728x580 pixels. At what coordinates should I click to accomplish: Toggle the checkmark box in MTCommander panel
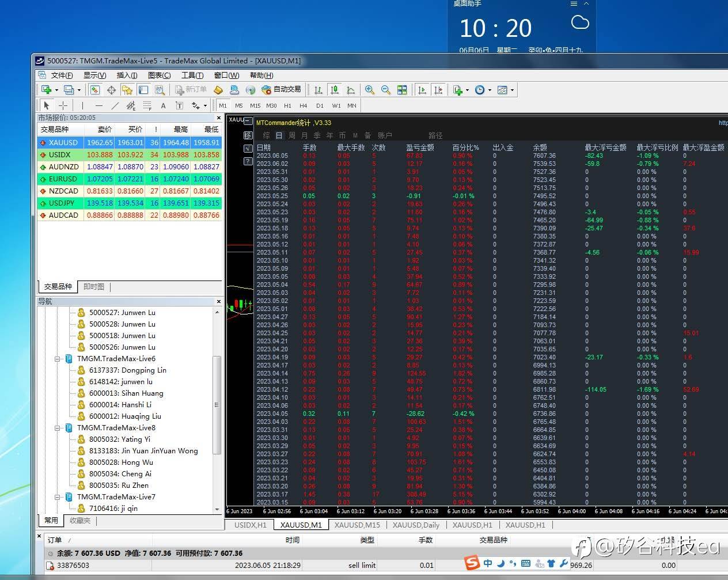(248, 148)
